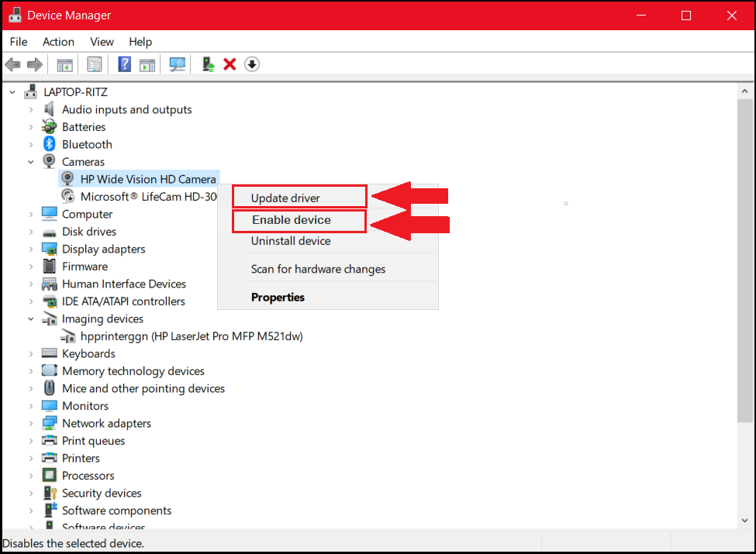Click the red X Uninstall device icon
Viewport: 756px width, 554px height.
pos(230,64)
